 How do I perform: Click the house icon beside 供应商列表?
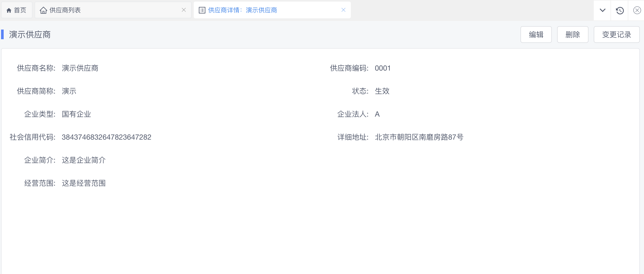43,10
